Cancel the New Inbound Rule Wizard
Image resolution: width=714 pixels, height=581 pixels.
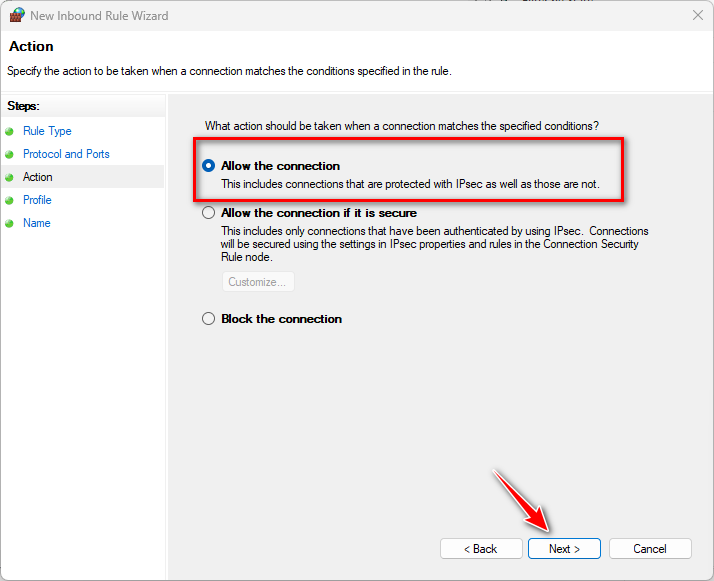(x=650, y=549)
